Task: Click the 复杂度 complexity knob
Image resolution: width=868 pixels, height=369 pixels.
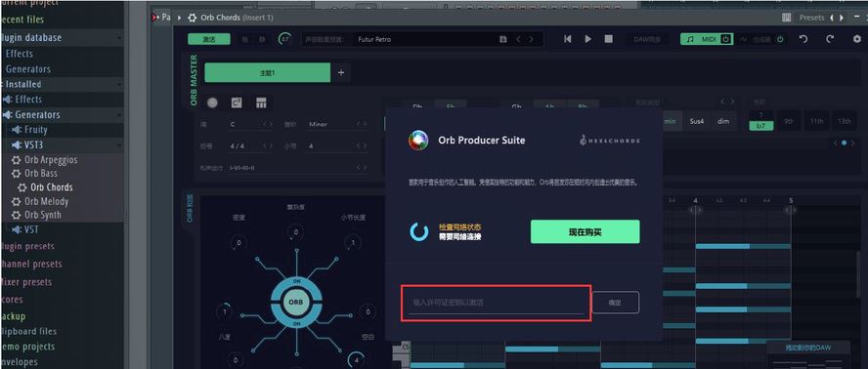Action: tap(296, 231)
